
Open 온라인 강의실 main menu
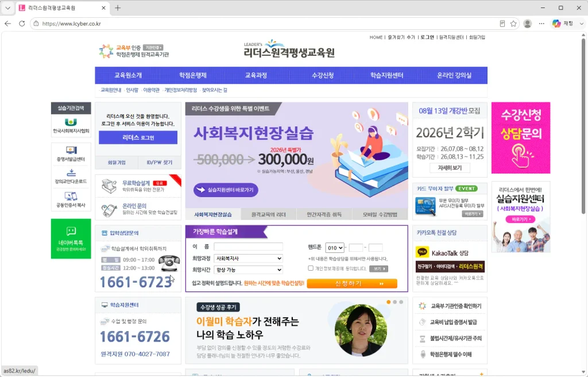click(454, 75)
